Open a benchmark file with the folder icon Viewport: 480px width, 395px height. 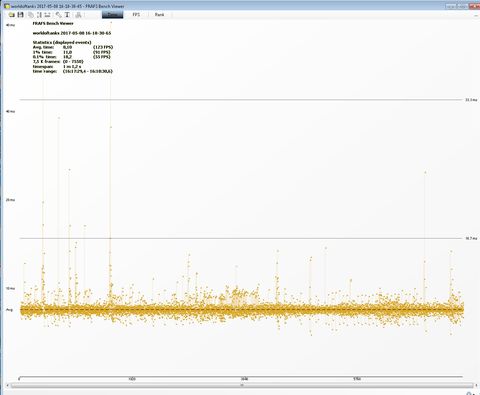point(12,15)
